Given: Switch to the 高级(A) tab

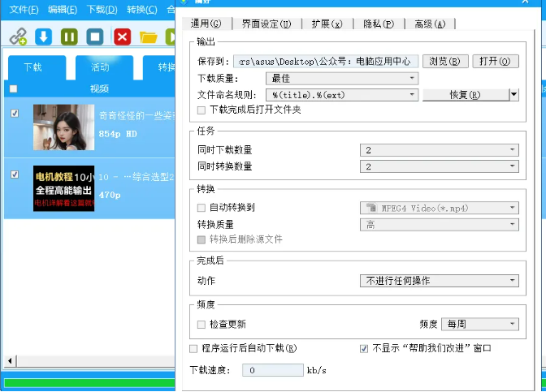Looking at the screenshot, I should click(430, 24).
